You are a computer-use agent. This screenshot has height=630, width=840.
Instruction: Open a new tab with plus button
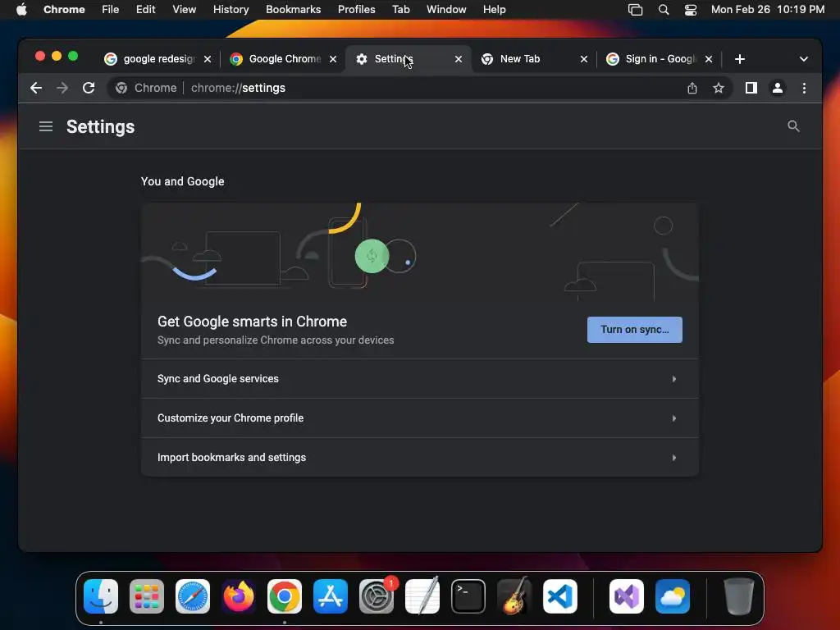[740, 59]
